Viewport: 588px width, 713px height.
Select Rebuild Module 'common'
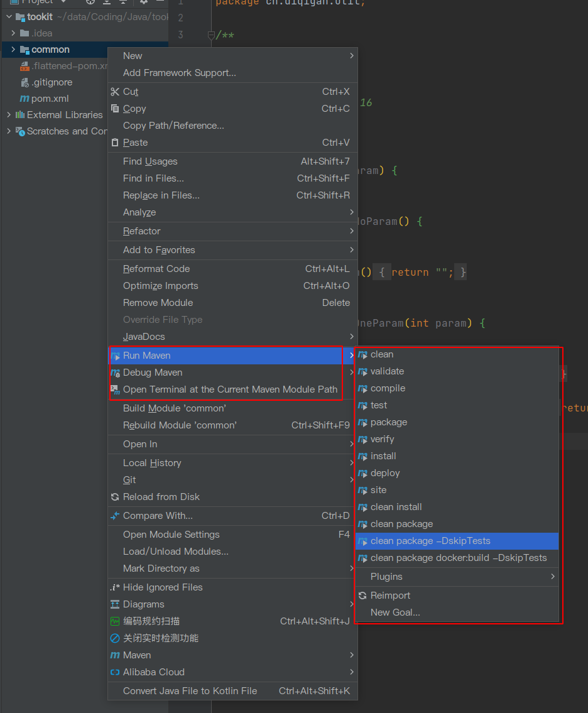[x=233, y=425]
